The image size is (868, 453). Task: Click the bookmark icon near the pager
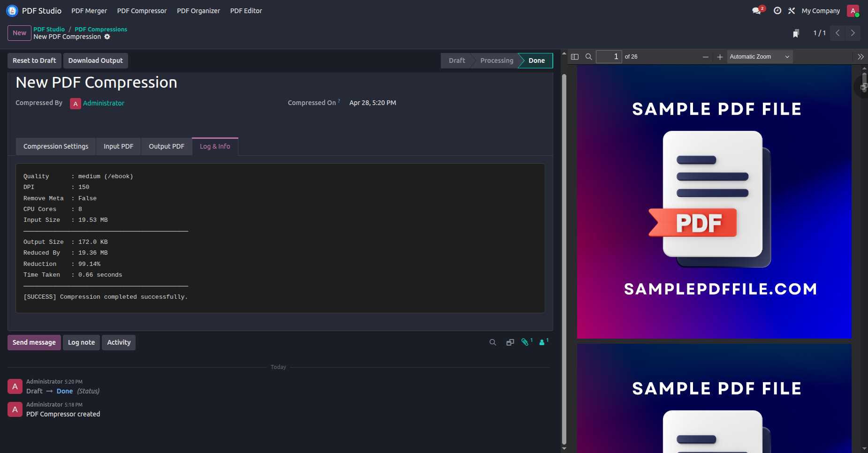point(796,33)
